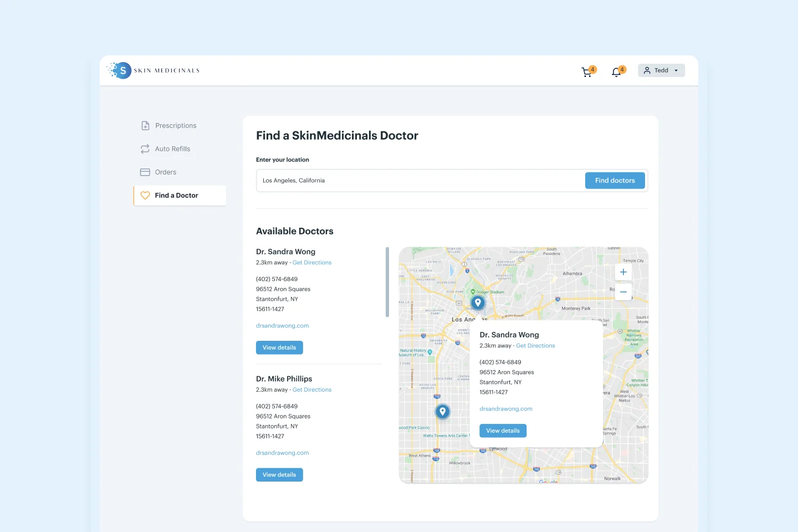798x532 pixels.
Task: Expand the Tedd account dropdown arrow
Action: tap(676, 70)
